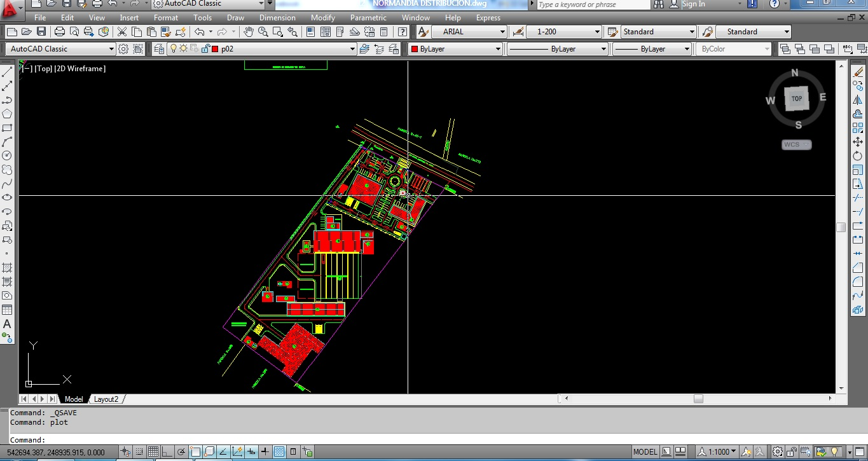The image size is (868, 461).
Task: Click the Sign In button
Action: [x=693, y=4]
